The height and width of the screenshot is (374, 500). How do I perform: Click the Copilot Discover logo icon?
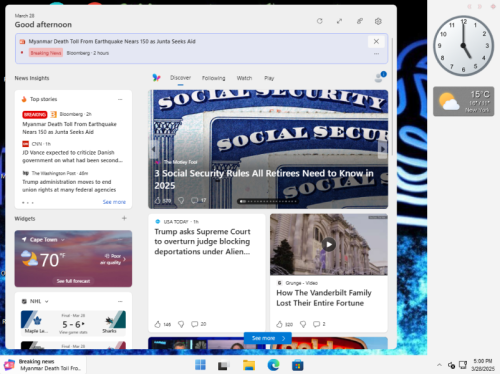tap(156, 78)
